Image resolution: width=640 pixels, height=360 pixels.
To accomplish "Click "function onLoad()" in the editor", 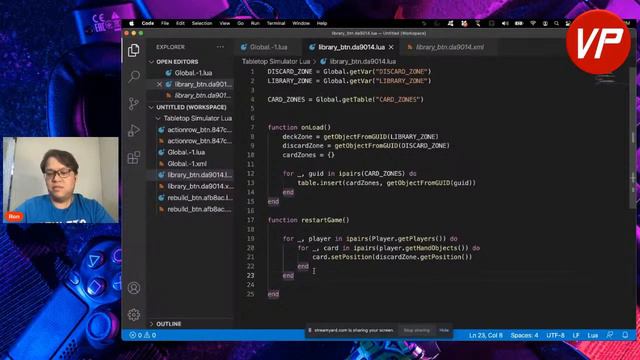I will (x=299, y=127).
